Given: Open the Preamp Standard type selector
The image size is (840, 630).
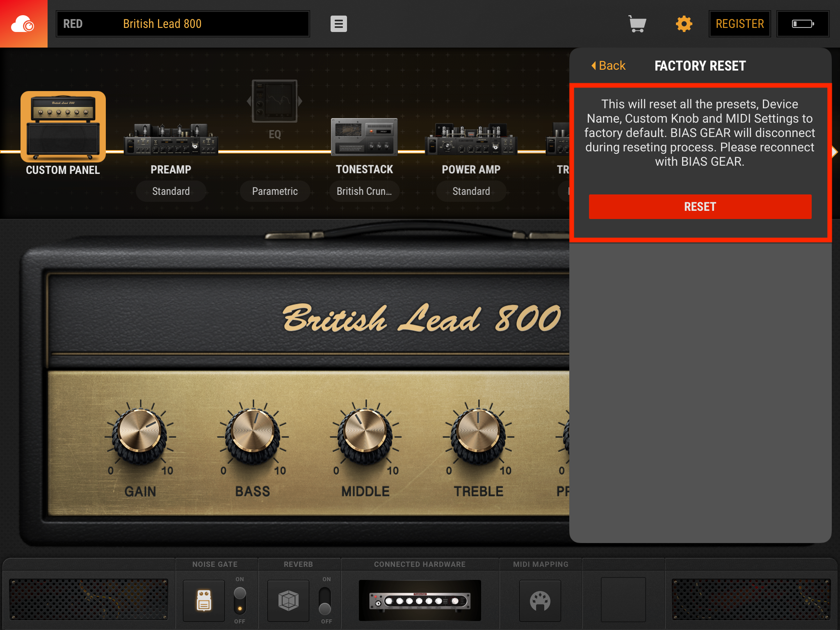Looking at the screenshot, I should (171, 191).
